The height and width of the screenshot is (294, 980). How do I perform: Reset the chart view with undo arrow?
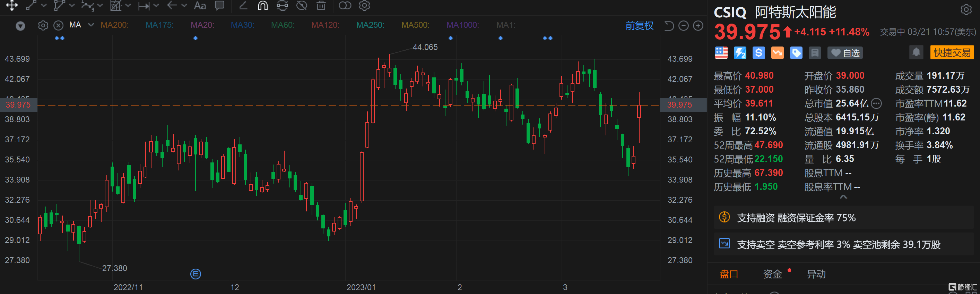coord(669,26)
